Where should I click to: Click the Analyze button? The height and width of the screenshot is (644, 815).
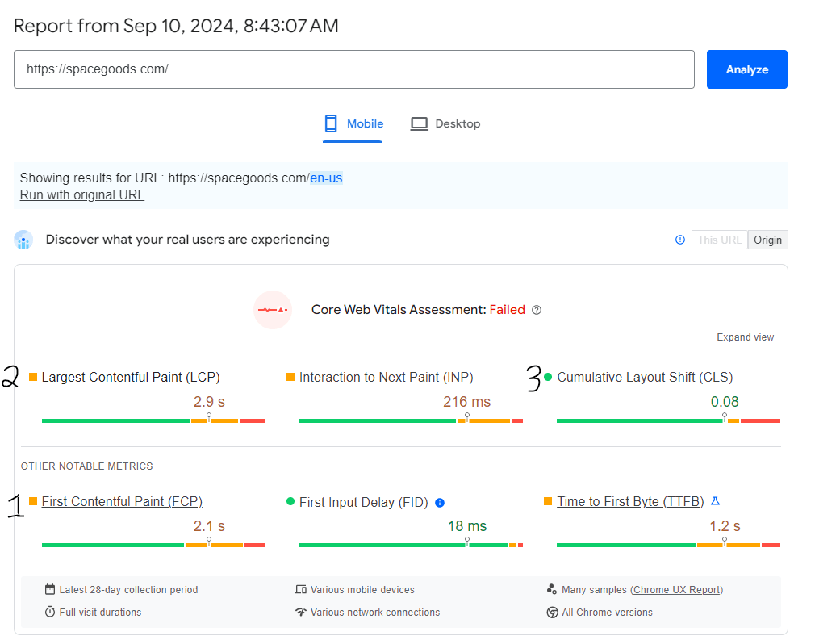(x=746, y=69)
